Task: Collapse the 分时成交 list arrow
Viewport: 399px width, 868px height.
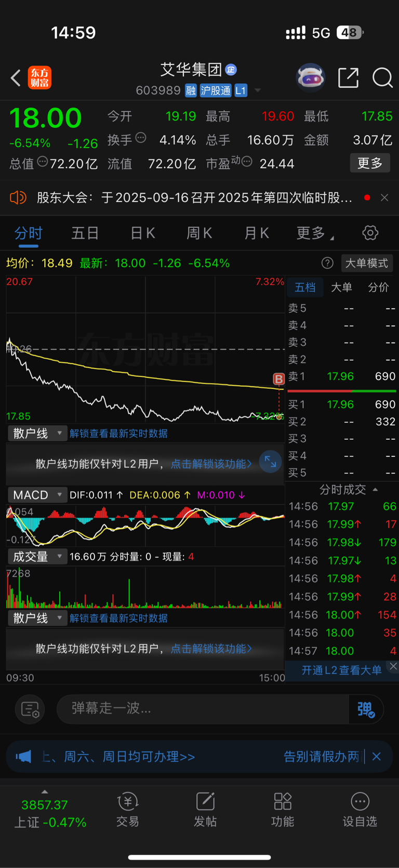Action: [x=375, y=490]
